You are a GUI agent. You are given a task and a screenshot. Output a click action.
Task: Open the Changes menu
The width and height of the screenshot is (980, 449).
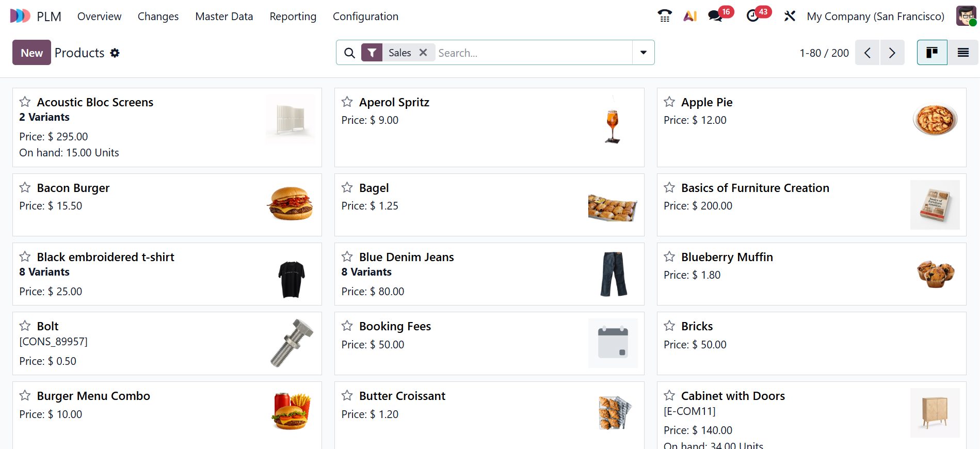click(158, 17)
